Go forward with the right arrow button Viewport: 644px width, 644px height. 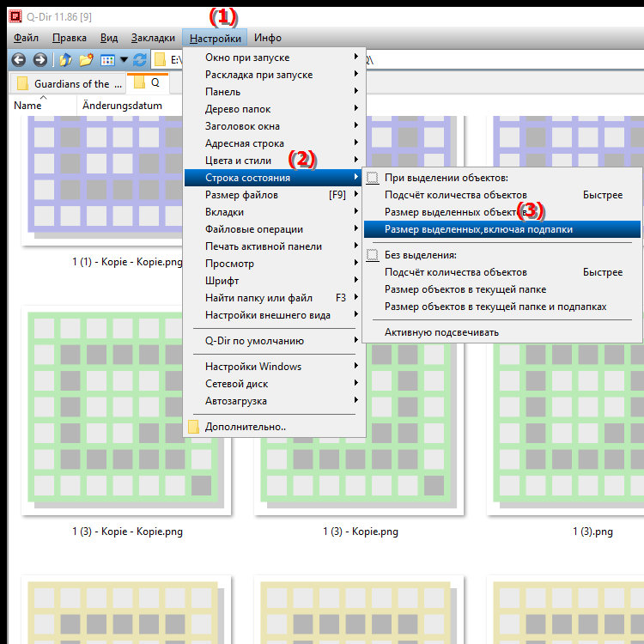coord(39,60)
